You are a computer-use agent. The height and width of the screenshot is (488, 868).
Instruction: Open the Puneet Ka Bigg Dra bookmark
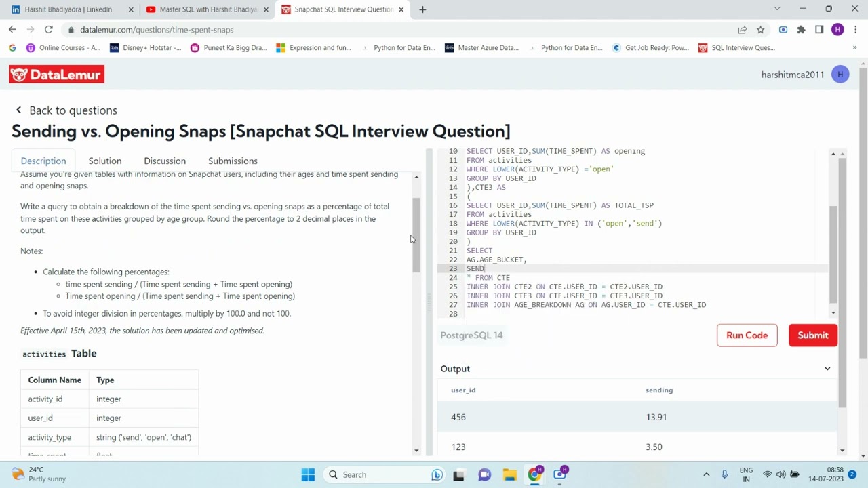(229, 47)
